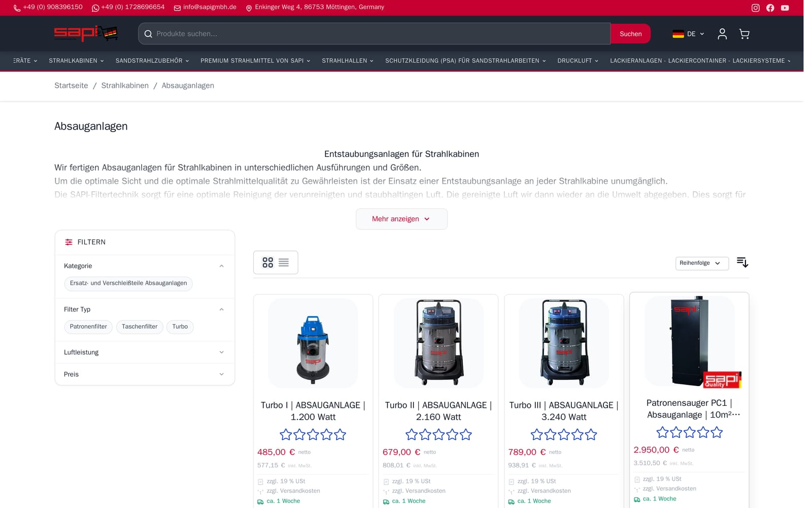Click the star rating of Patronensauger PC1
Image resolution: width=812 pixels, height=508 pixels.
point(689,432)
